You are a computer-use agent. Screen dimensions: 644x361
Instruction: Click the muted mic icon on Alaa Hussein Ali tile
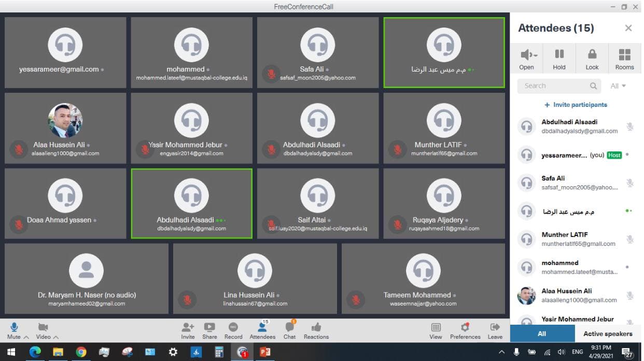tap(18, 149)
